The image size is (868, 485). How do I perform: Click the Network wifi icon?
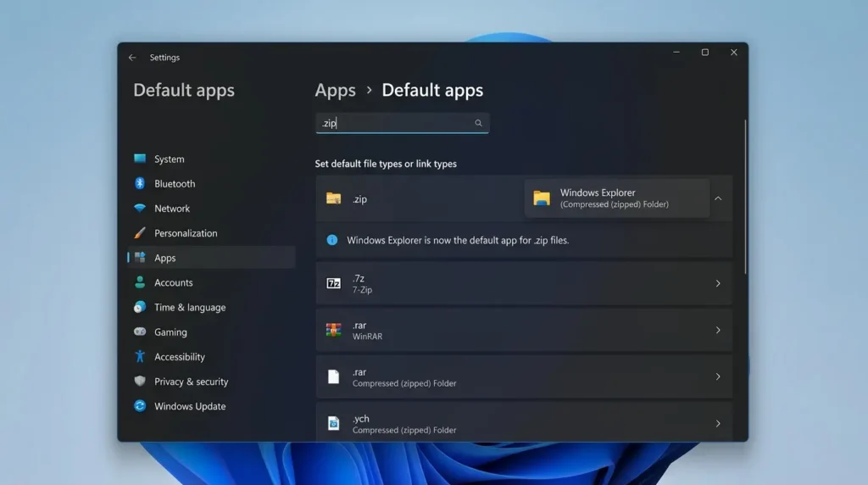coord(140,209)
